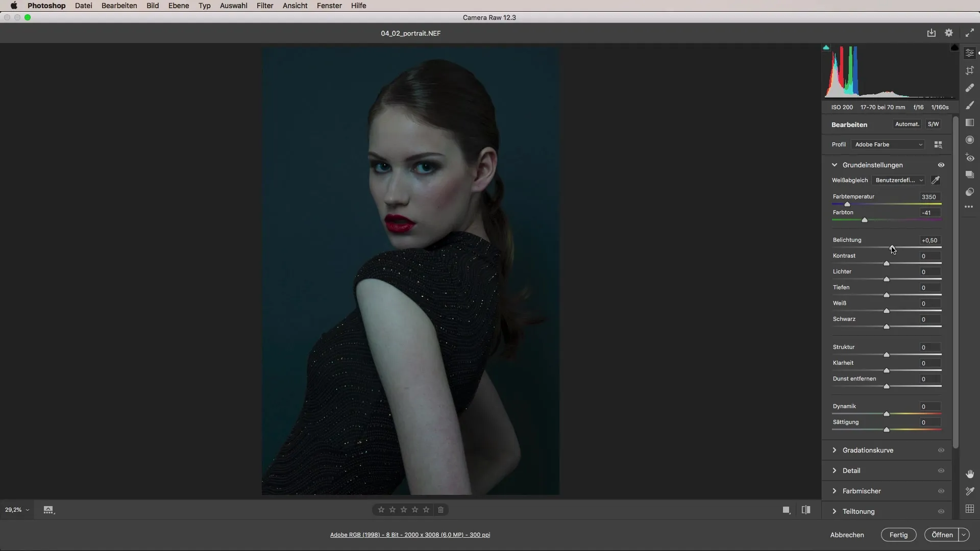Expand the Gradationskurve section
This screenshot has height=551, width=980.
coord(835,450)
